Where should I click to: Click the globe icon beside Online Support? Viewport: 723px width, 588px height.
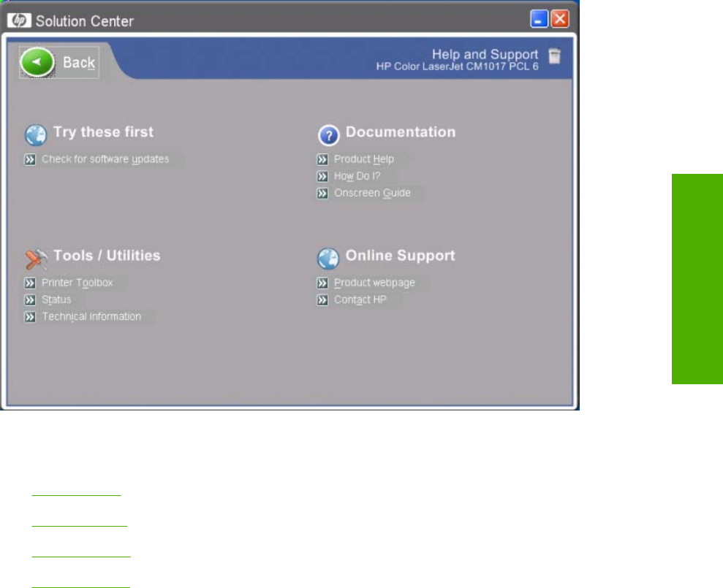(328, 259)
